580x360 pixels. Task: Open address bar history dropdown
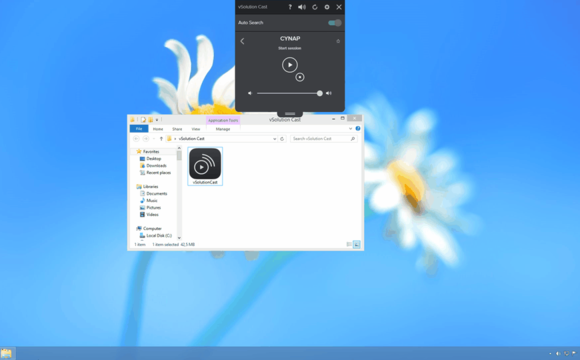point(274,139)
